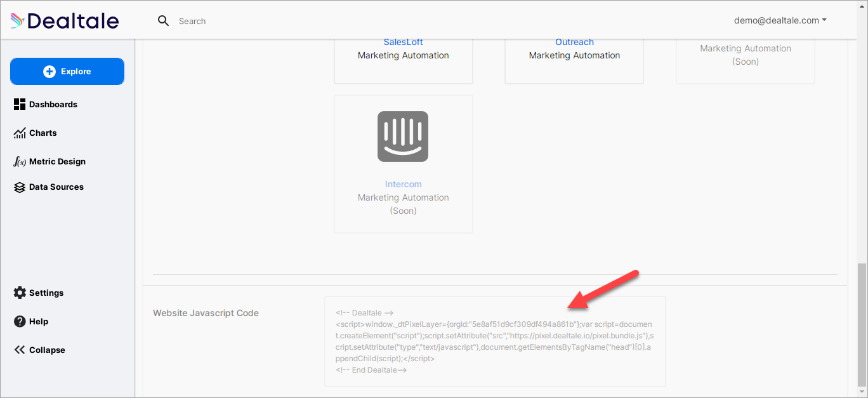The height and width of the screenshot is (398, 868).
Task: Open Settings from the sidebar
Action: pyautogui.click(x=39, y=293)
